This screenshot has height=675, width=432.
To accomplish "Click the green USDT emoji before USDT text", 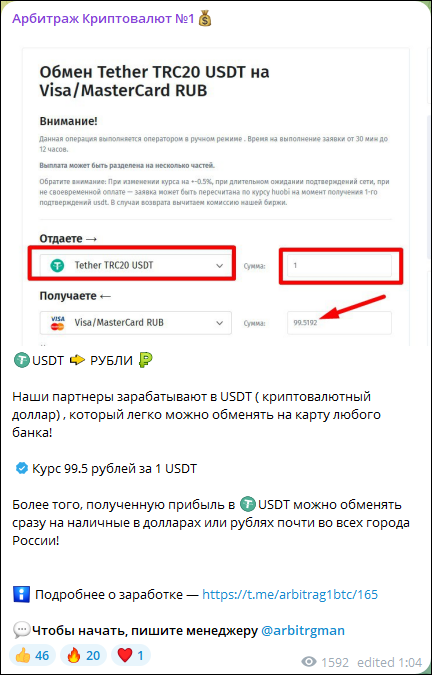I will click(21, 360).
